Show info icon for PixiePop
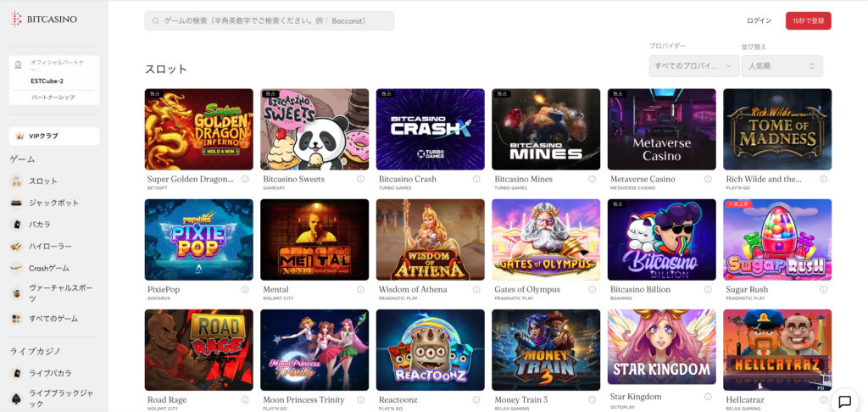The height and width of the screenshot is (412, 868). [x=245, y=289]
